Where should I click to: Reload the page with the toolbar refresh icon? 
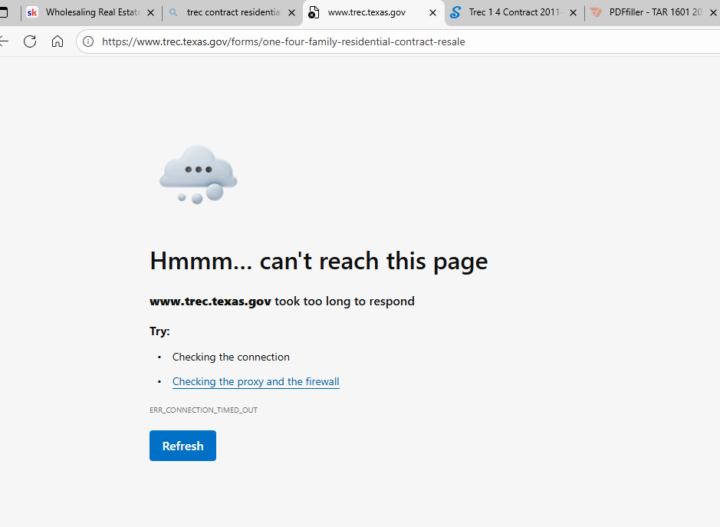coord(30,42)
